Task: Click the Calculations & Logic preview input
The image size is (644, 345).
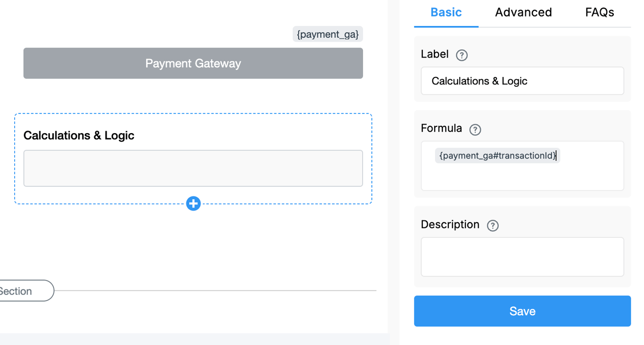Action: coord(193,168)
